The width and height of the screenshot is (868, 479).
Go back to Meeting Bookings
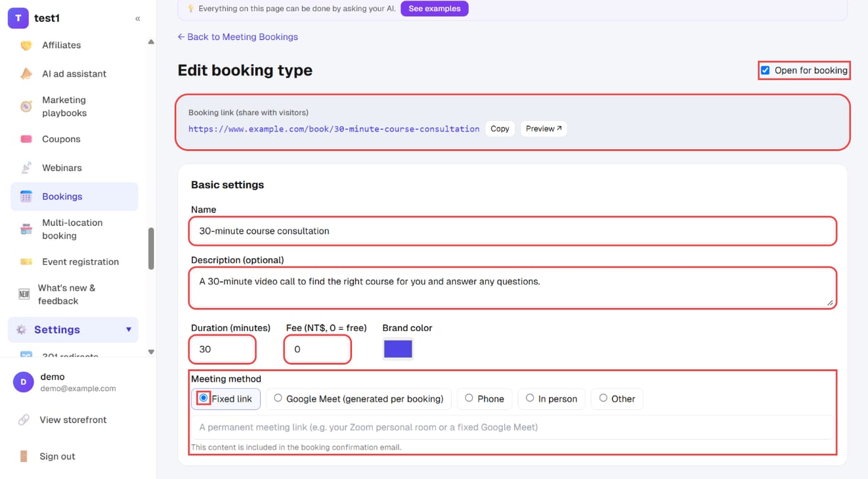coord(238,37)
